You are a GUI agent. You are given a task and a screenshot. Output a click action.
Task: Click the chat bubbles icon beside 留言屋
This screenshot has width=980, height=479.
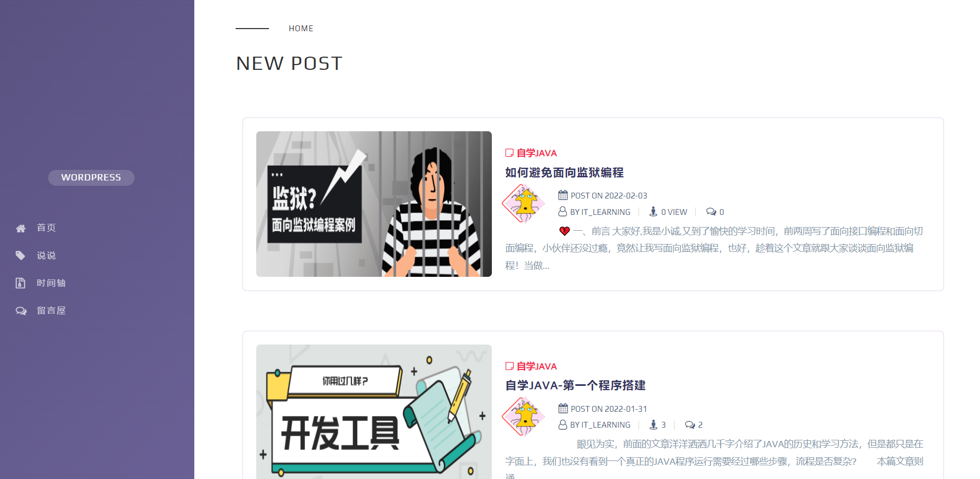click(x=21, y=311)
